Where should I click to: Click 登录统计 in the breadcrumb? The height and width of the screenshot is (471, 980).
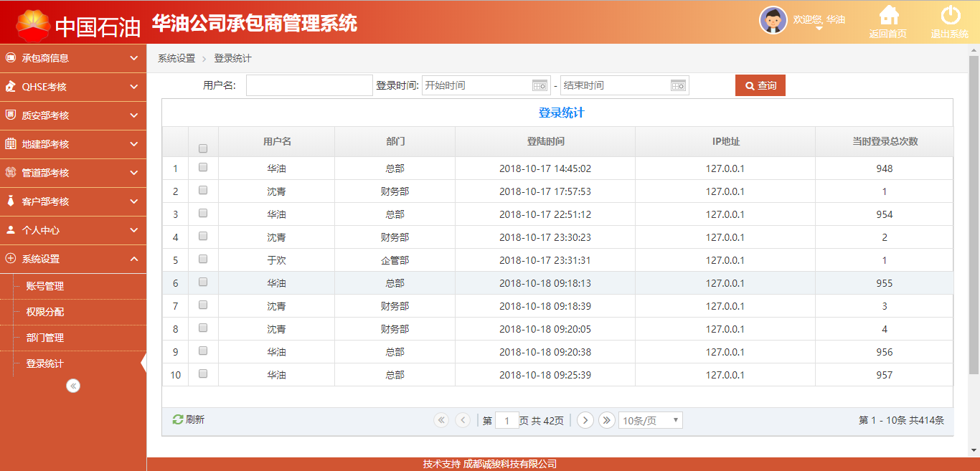(x=232, y=58)
